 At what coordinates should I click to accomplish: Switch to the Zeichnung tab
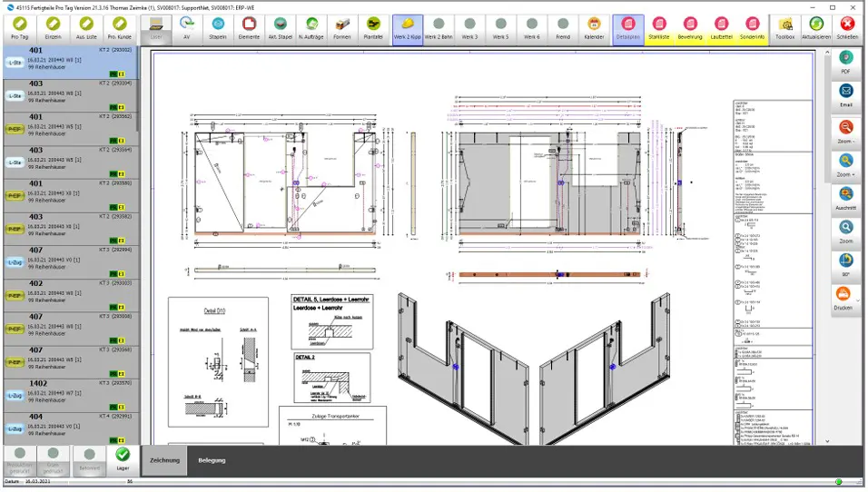tap(164, 460)
